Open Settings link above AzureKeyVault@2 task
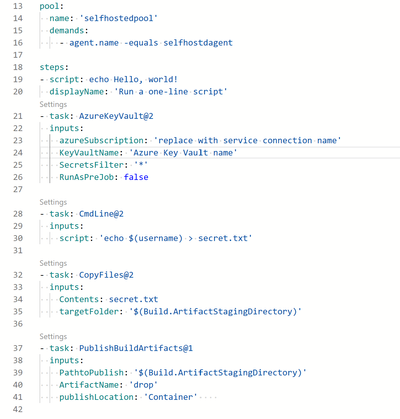 (53, 104)
